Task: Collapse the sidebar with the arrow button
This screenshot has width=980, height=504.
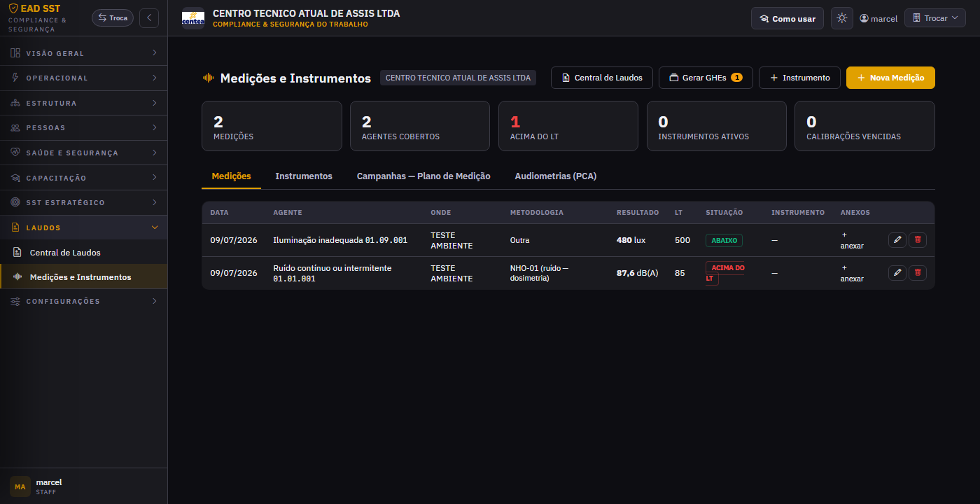Action: click(149, 17)
